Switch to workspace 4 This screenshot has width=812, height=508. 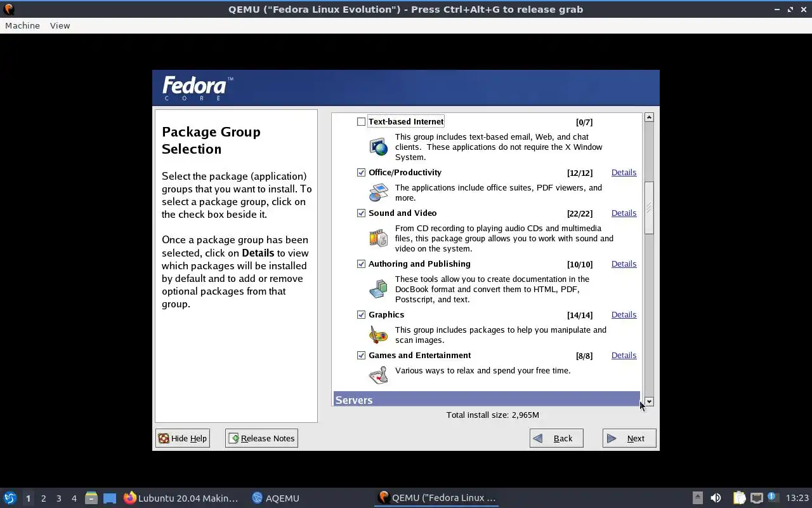click(74, 498)
